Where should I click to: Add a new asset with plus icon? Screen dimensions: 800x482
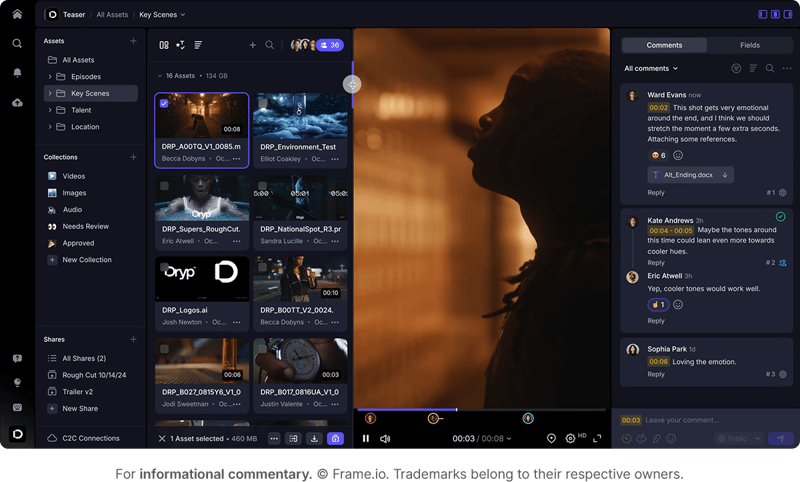click(x=253, y=45)
